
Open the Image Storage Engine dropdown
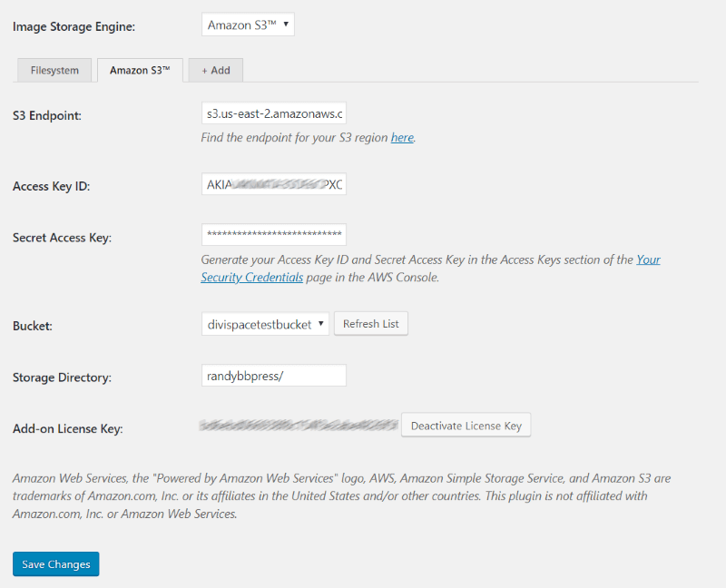248,24
